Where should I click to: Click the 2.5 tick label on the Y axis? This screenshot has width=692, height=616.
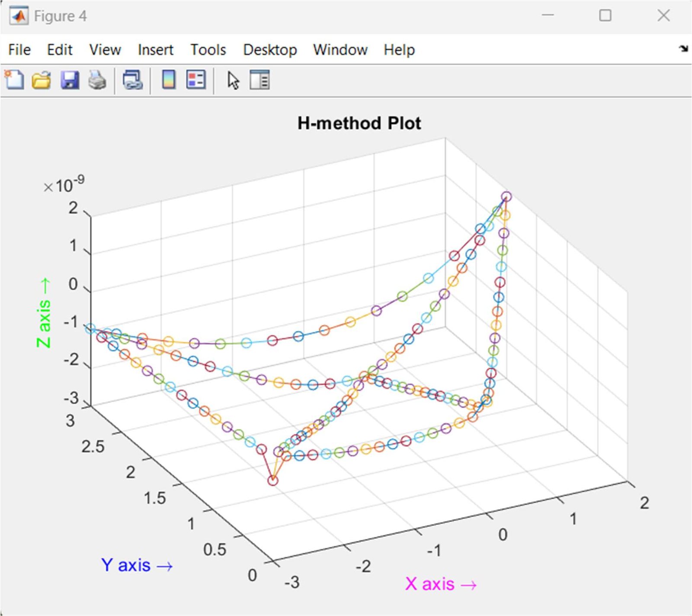click(x=93, y=446)
